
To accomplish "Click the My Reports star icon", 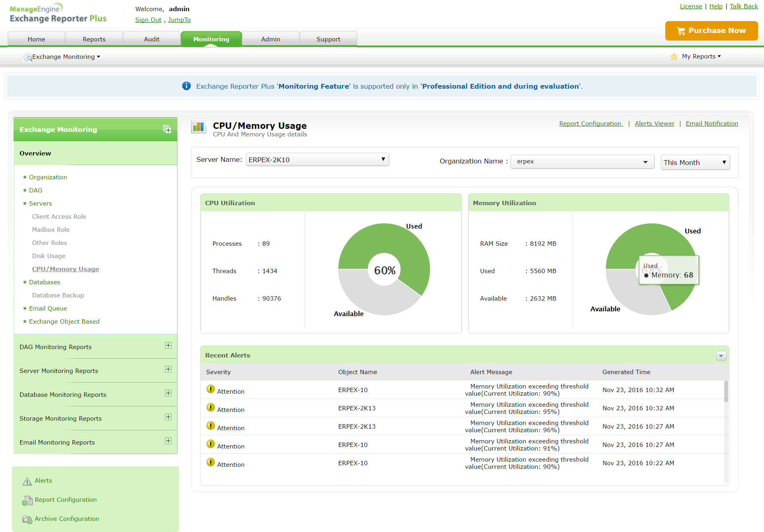I will [x=674, y=56].
